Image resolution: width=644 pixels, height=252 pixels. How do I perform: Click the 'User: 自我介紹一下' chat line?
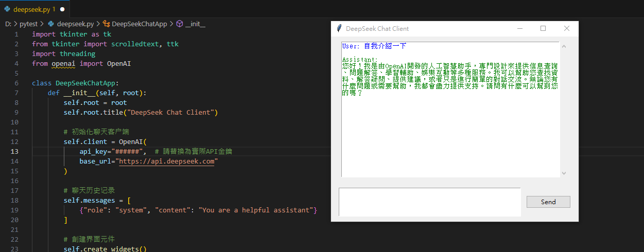pos(374,46)
